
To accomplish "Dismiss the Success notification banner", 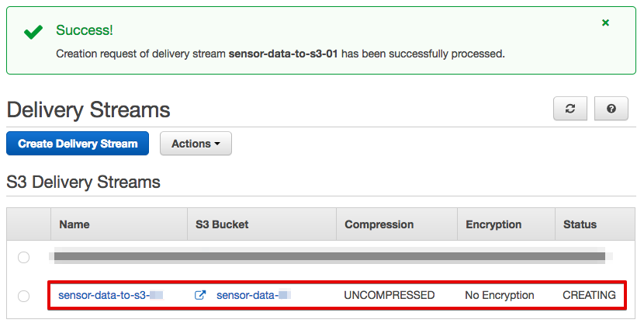I will (605, 23).
